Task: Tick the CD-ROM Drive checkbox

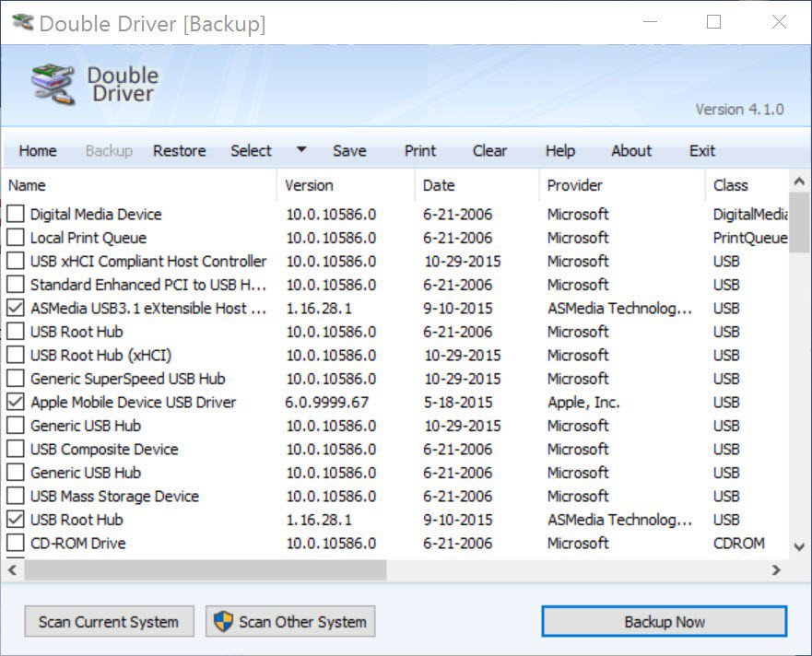Action: (x=16, y=543)
